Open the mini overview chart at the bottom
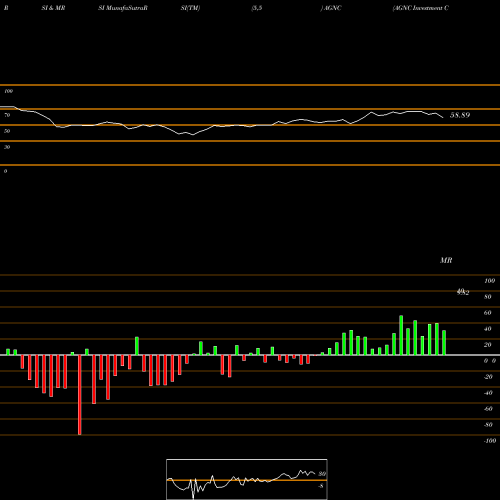This screenshot has height=500, width=500. click(x=247, y=479)
